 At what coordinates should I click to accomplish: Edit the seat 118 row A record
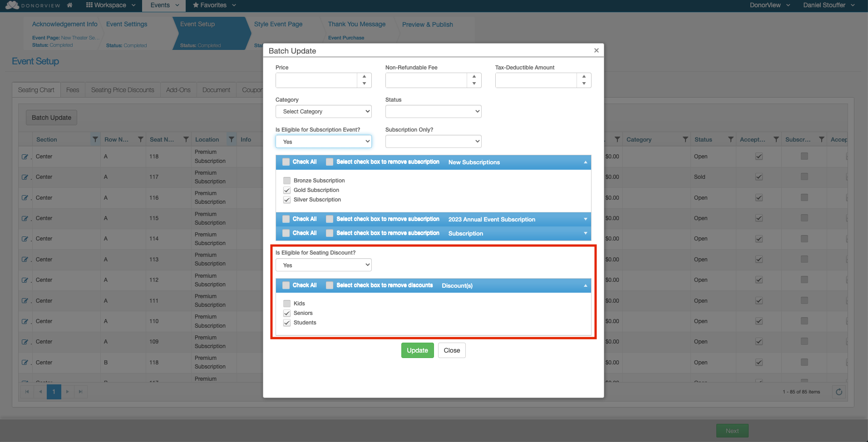(x=25, y=157)
